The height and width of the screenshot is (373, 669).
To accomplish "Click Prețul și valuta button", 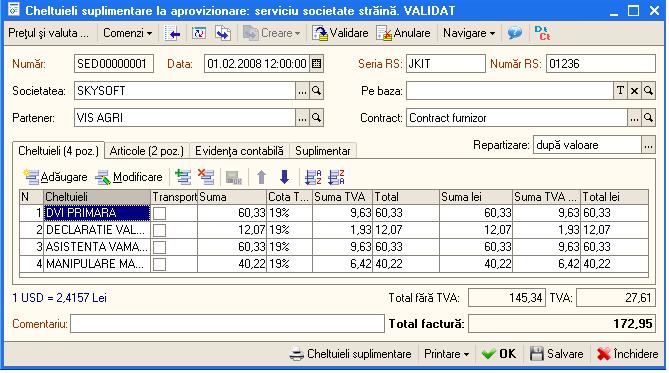I will pyautogui.click(x=49, y=33).
